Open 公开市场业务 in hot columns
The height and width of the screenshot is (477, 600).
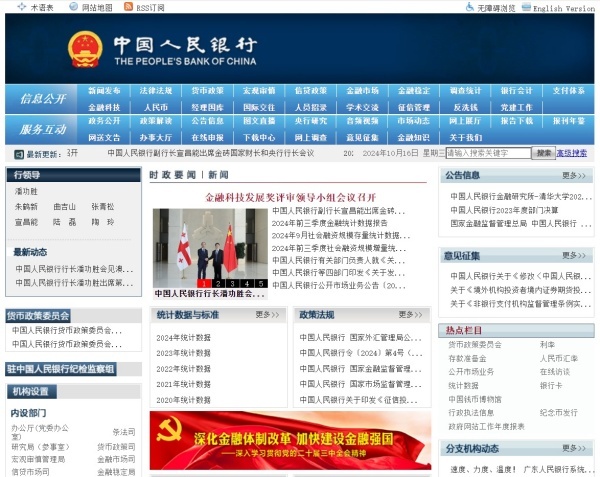pyautogui.click(x=471, y=372)
